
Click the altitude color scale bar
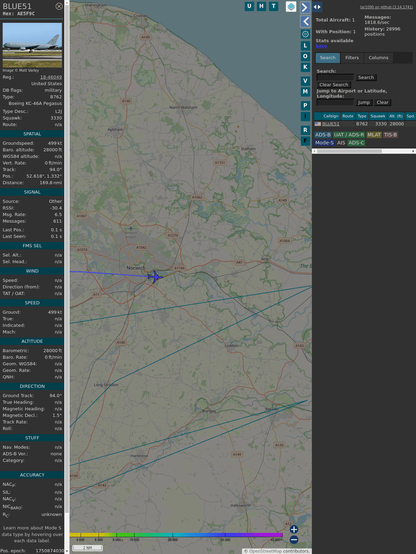[176, 535]
